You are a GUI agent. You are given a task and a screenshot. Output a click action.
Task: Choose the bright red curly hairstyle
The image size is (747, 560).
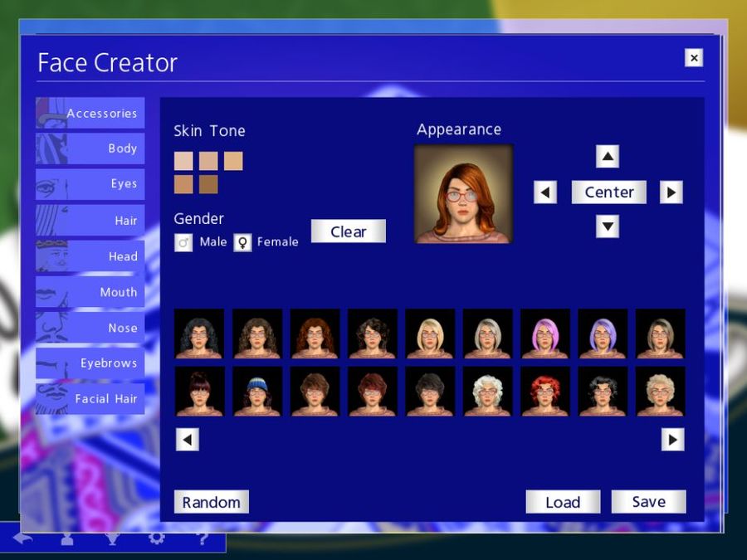point(545,392)
